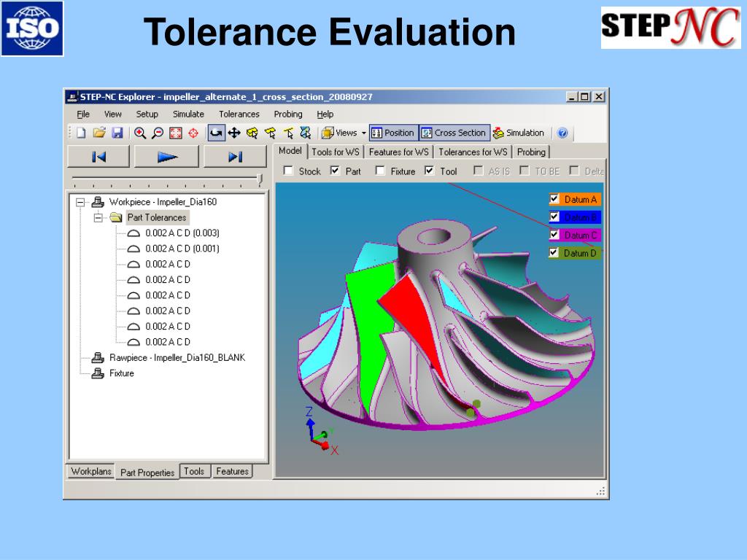This screenshot has width=747, height=560.
Task: Open the File menu
Action: tap(83, 114)
